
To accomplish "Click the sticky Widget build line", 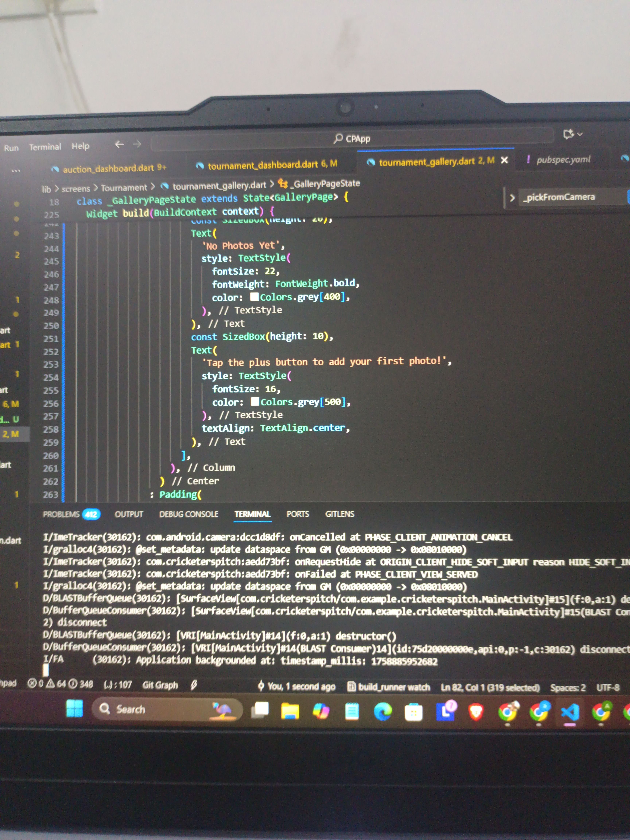I will point(180,212).
